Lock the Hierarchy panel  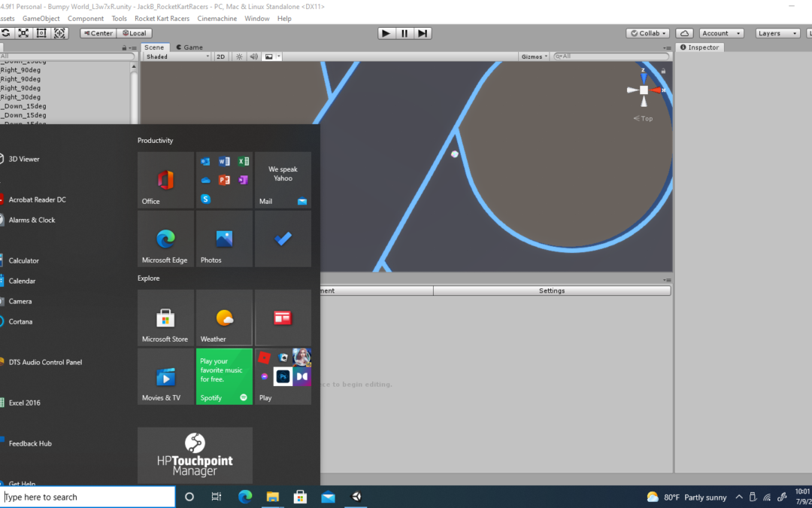coord(124,47)
